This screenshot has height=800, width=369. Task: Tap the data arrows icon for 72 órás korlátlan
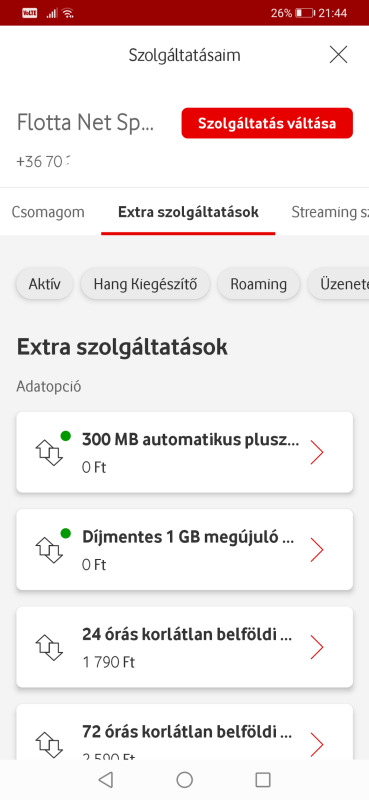(x=49, y=745)
